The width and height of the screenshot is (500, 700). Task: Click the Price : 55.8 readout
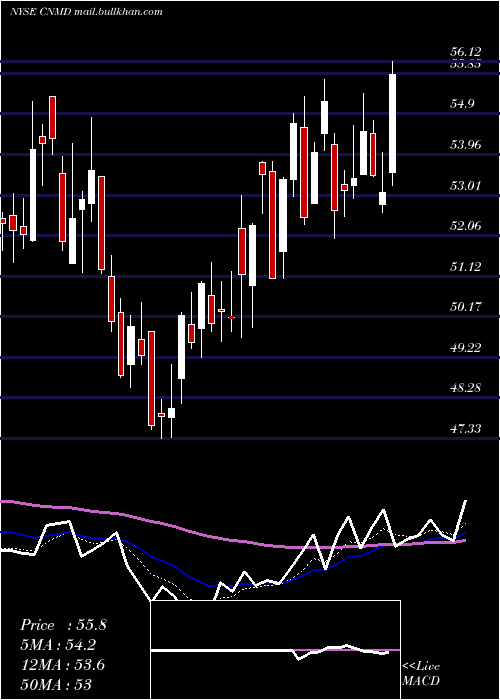coord(63,625)
